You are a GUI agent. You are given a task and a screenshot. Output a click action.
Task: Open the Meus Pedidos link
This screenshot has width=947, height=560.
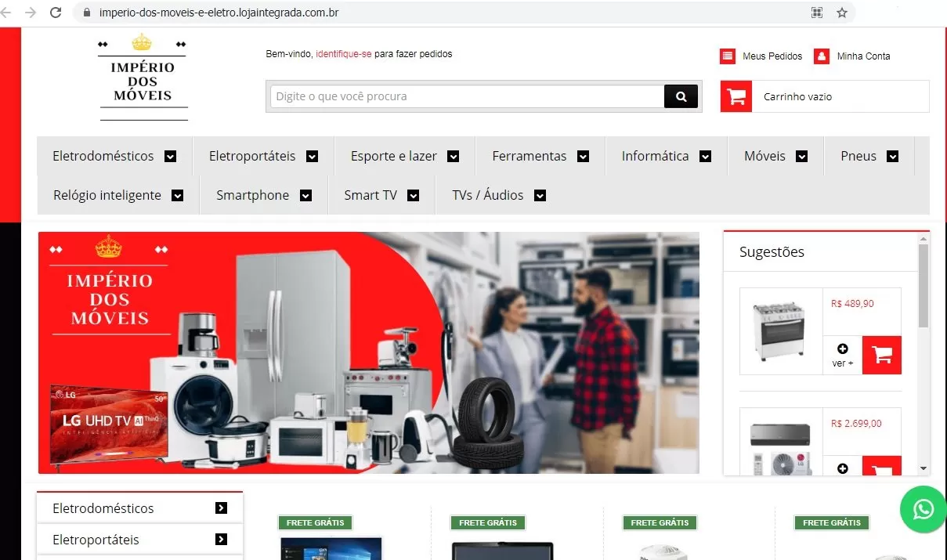pos(772,56)
